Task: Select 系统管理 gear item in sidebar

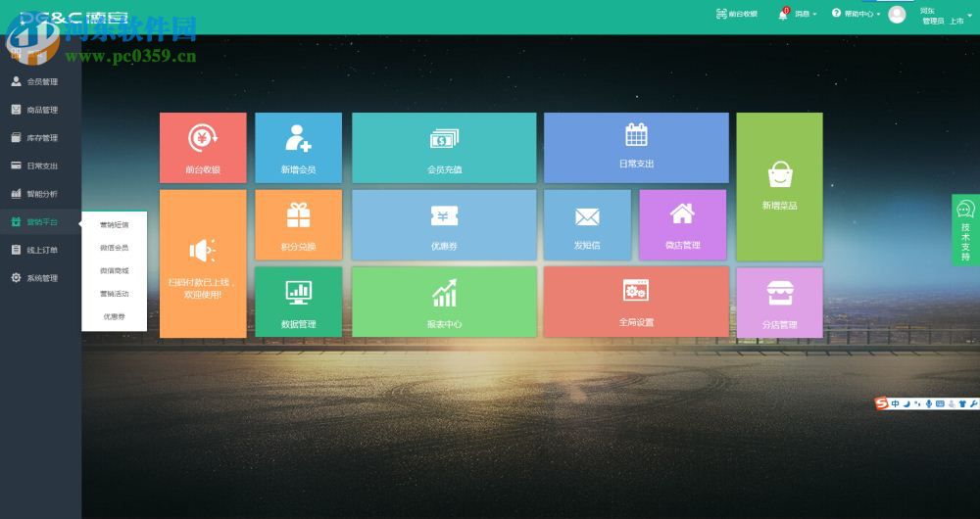Action: (x=40, y=278)
